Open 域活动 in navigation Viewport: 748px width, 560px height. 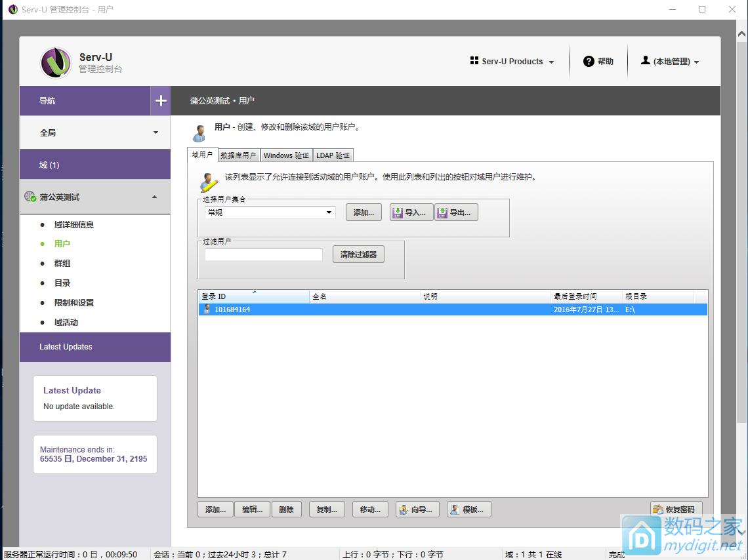click(x=66, y=322)
